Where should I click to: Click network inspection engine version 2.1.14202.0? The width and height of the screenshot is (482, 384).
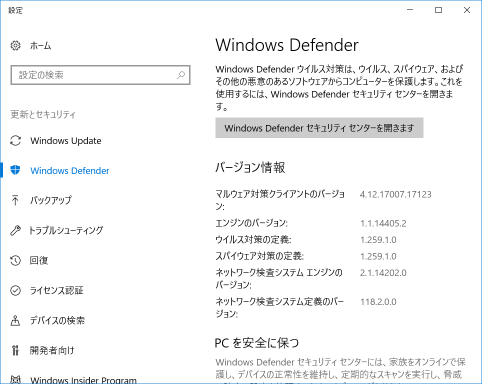click(383, 273)
